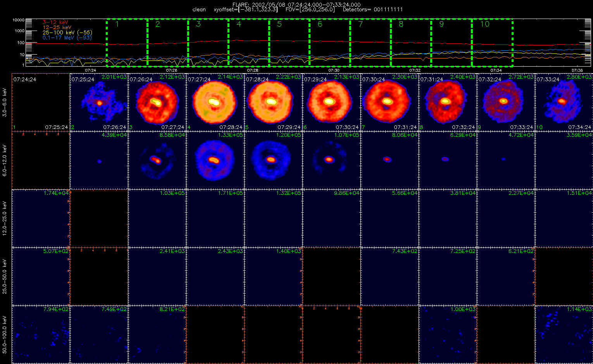The width and height of the screenshot is (593, 364).
Task: Click the 3-6 keV image with peak 2.14E+03
Action: [215, 102]
